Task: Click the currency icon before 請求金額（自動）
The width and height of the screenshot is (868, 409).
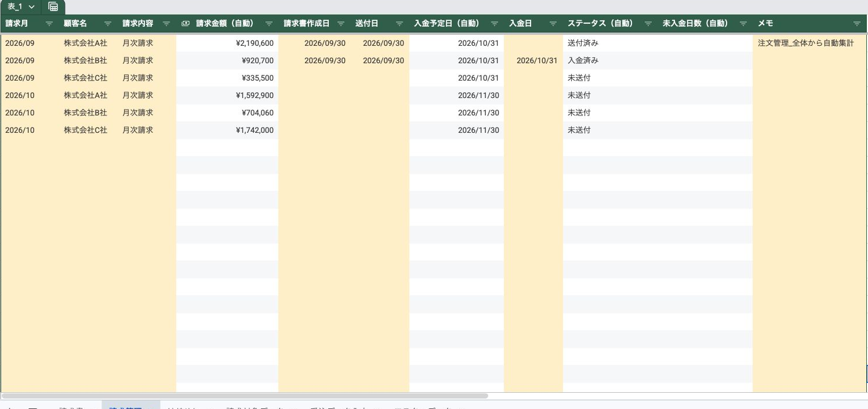Action: 186,24
